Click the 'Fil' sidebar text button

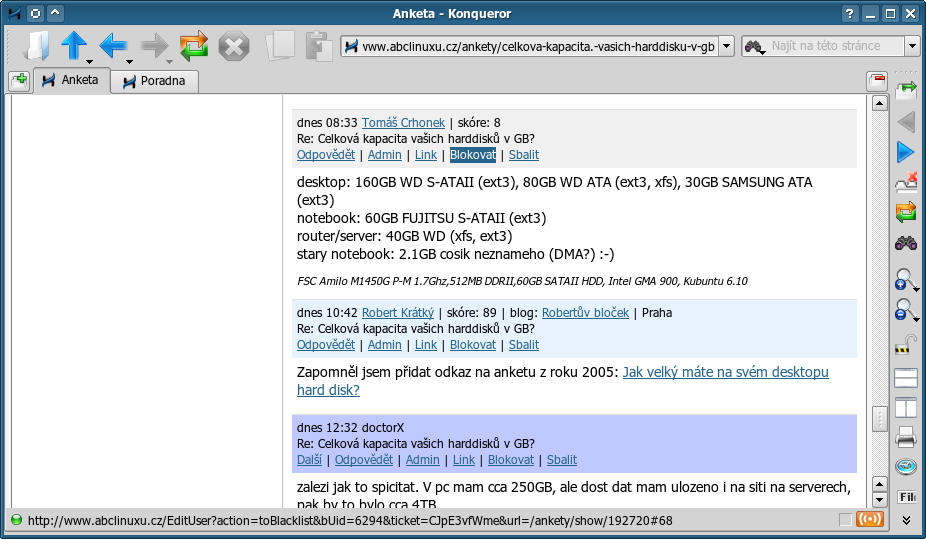(x=907, y=497)
